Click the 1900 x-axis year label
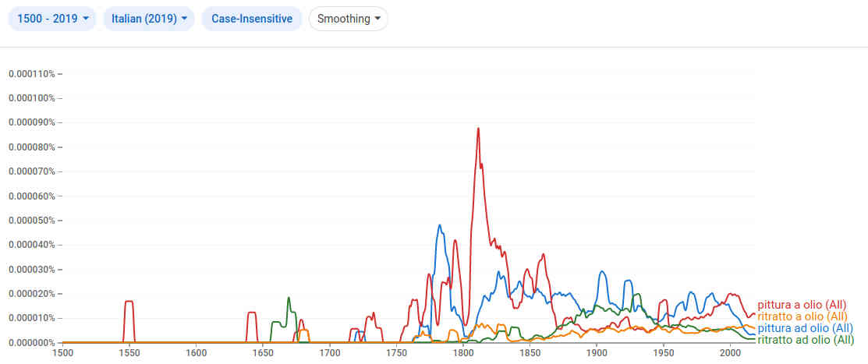 coord(597,354)
